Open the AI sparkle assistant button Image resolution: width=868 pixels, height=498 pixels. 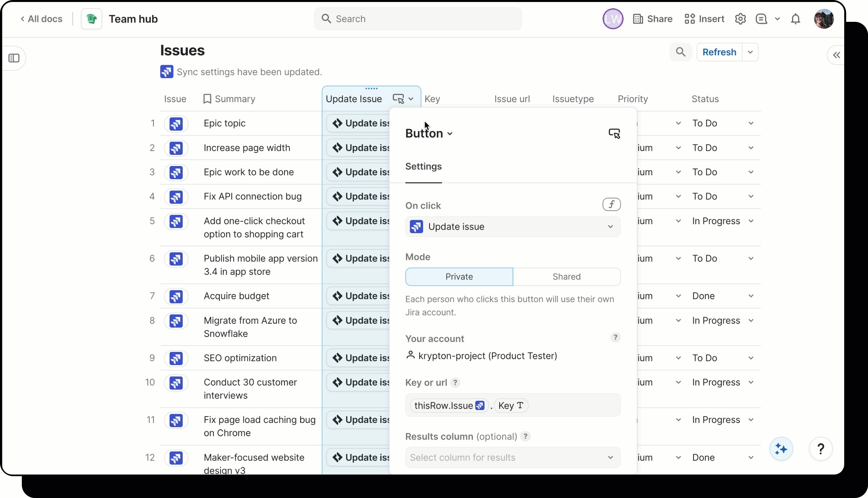point(781,449)
